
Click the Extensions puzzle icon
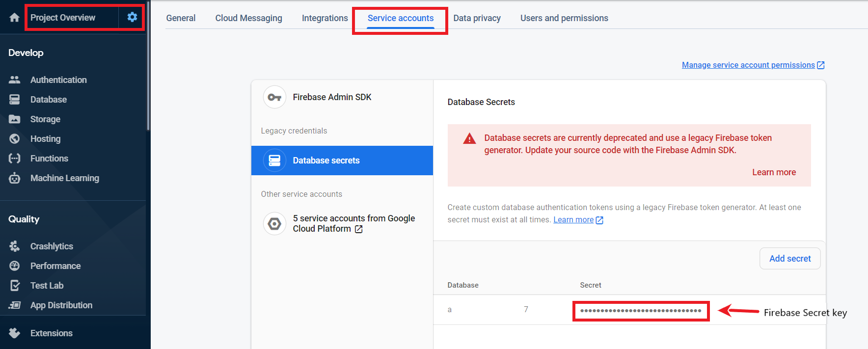coord(15,333)
